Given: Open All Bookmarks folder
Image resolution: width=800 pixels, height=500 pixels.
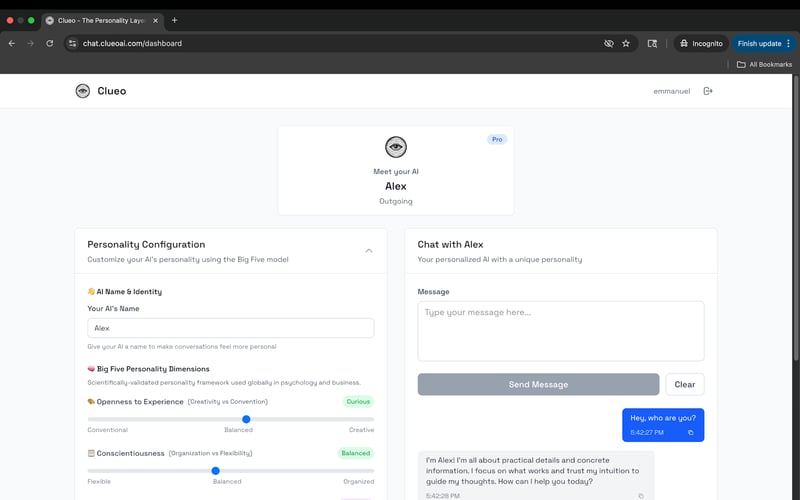Looking at the screenshot, I should (x=764, y=64).
